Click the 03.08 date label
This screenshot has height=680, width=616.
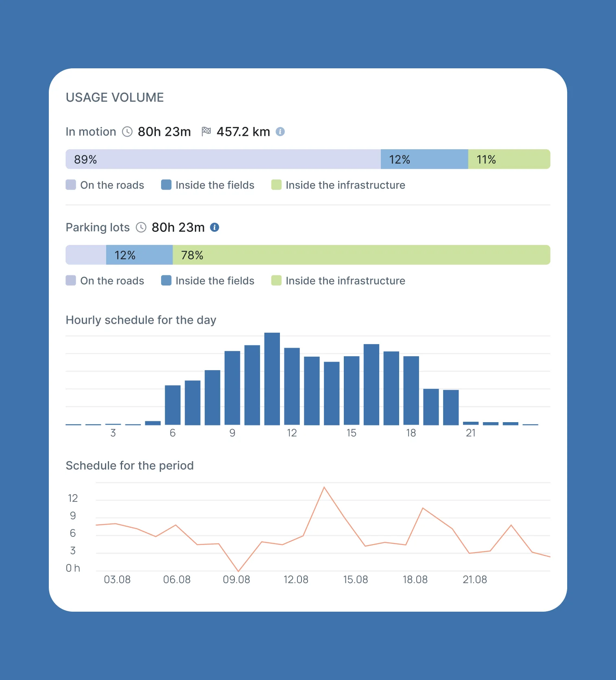click(117, 580)
